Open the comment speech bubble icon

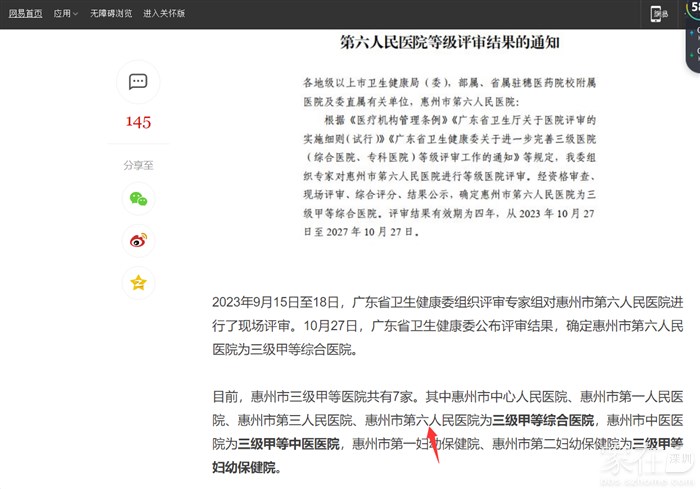pyautogui.click(x=139, y=82)
